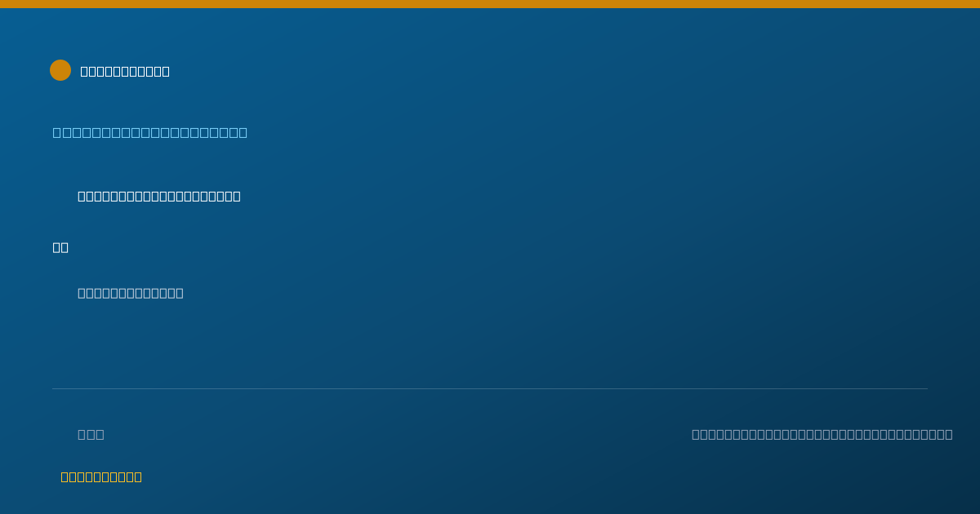
Task: Click the orange accent bar at the top
Action: (x=490, y=4)
